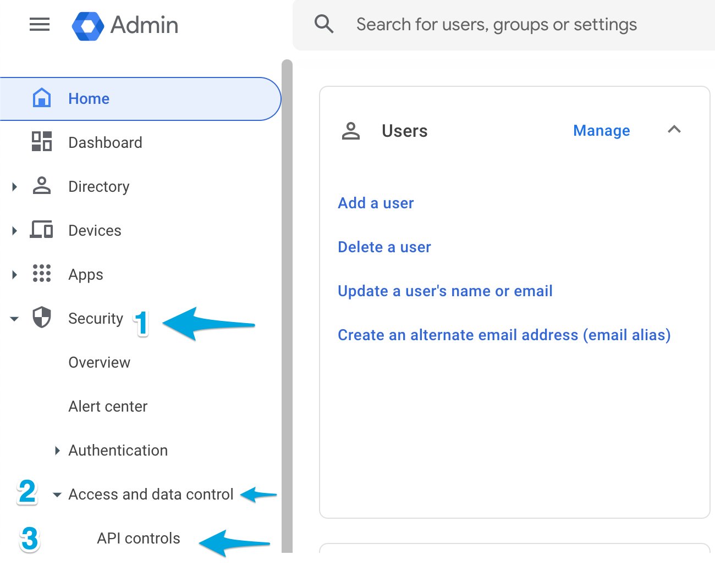Open the Security menu item
Image resolution: width=715 pixels, height=588 pixels.
(96, 319)
